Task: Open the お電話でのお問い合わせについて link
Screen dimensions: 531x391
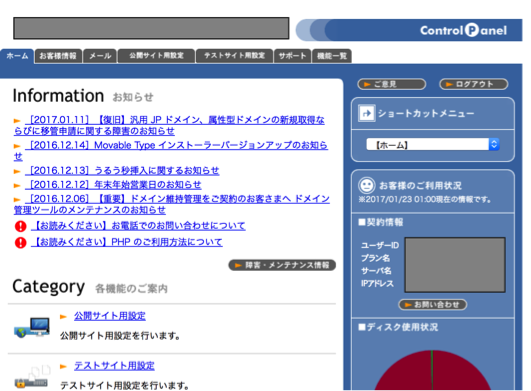Action: point(138,225)
